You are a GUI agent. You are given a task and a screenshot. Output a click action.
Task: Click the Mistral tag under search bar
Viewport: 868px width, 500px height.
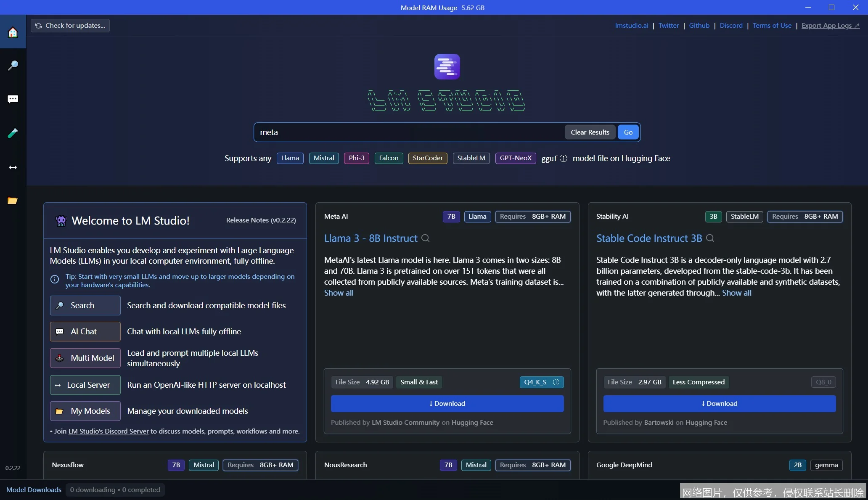[324, 158]
